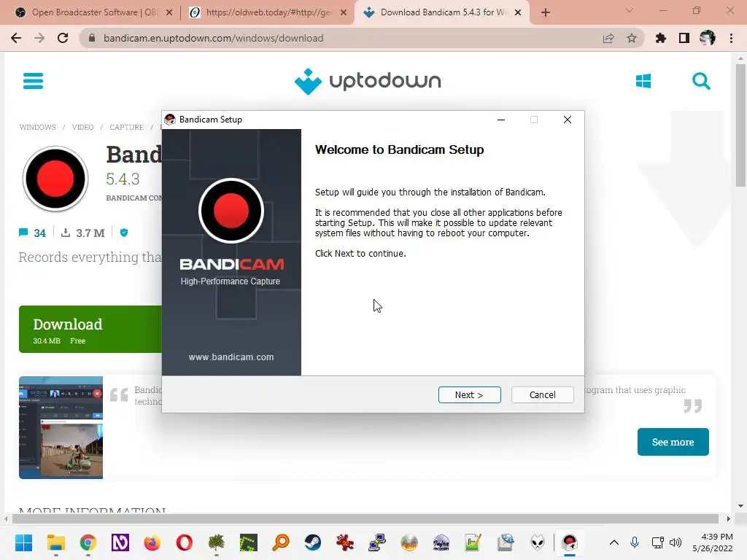Close the Download Bandicam tab
Viewport: 747px width, 560px height.
point(518,12)
